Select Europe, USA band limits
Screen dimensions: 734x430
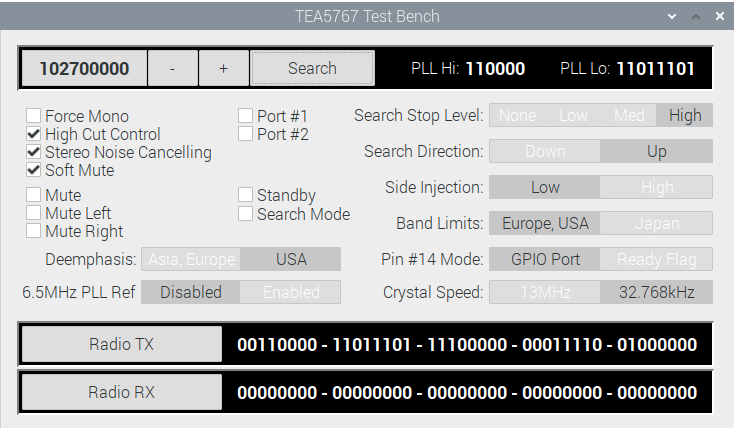tap(545, 223)
